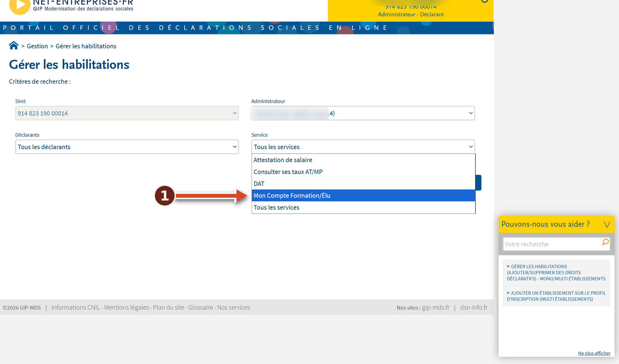
Task: Select 'Consulter ses taux AT/MP' option
Action: click(363, 172)
